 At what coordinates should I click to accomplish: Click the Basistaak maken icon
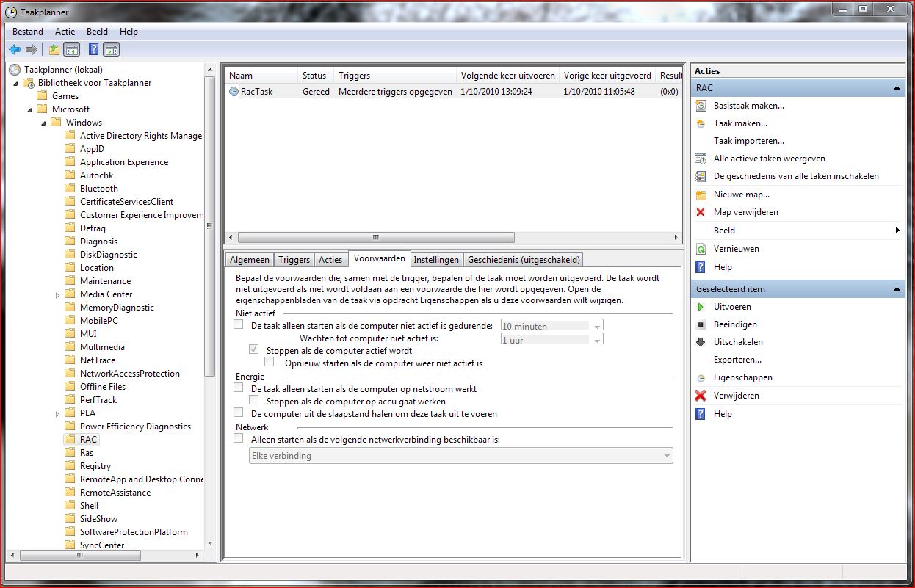tap(701, 106)
